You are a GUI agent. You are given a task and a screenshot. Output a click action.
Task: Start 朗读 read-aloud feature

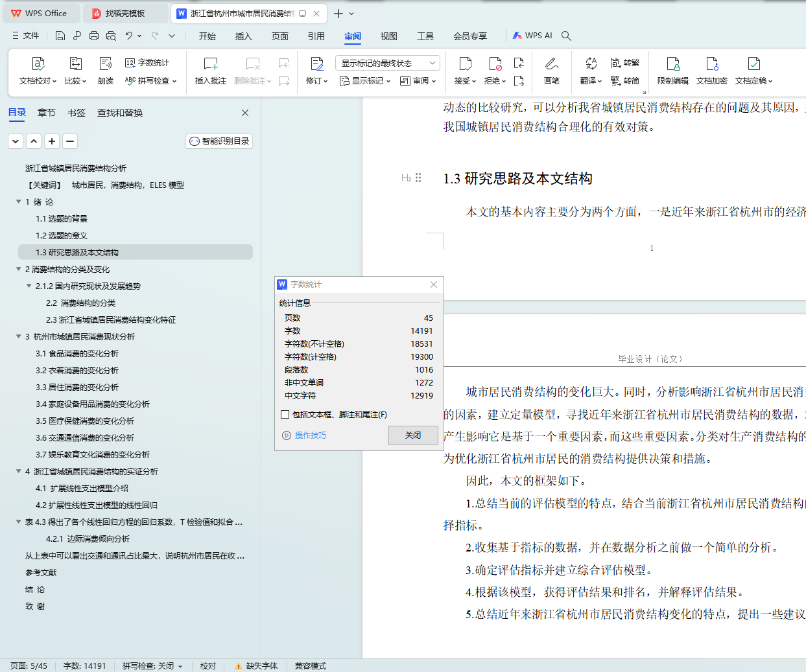[106, 71]
